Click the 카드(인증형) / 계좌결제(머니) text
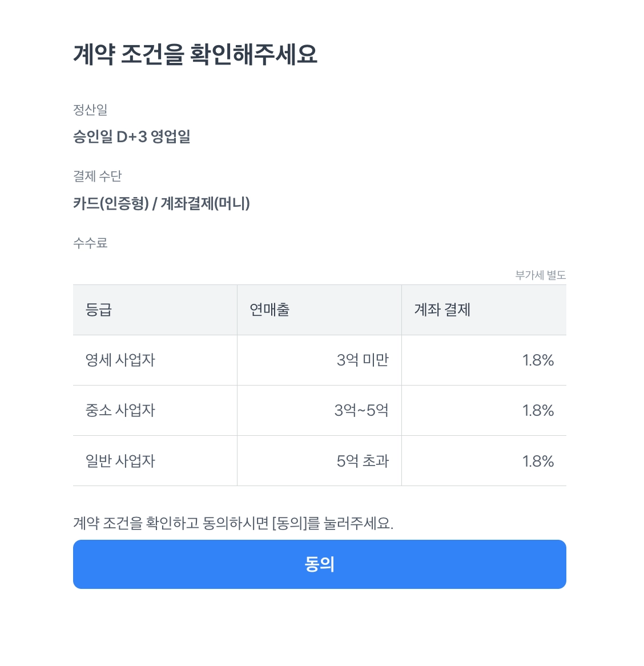The height and width of the screenshot is (666, 644). point(162,203)
